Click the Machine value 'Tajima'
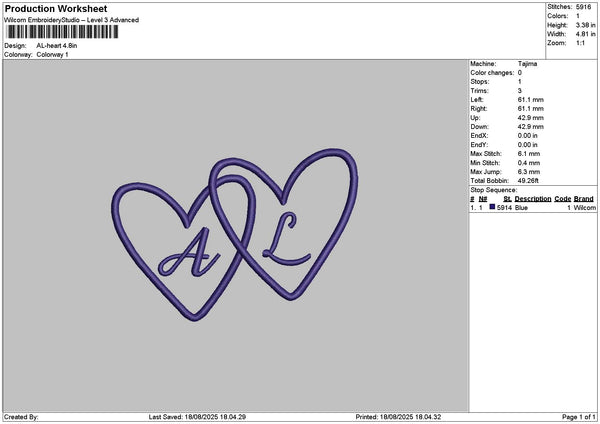Viewport: 600px width, 424px height. click(x=527, y=64)
